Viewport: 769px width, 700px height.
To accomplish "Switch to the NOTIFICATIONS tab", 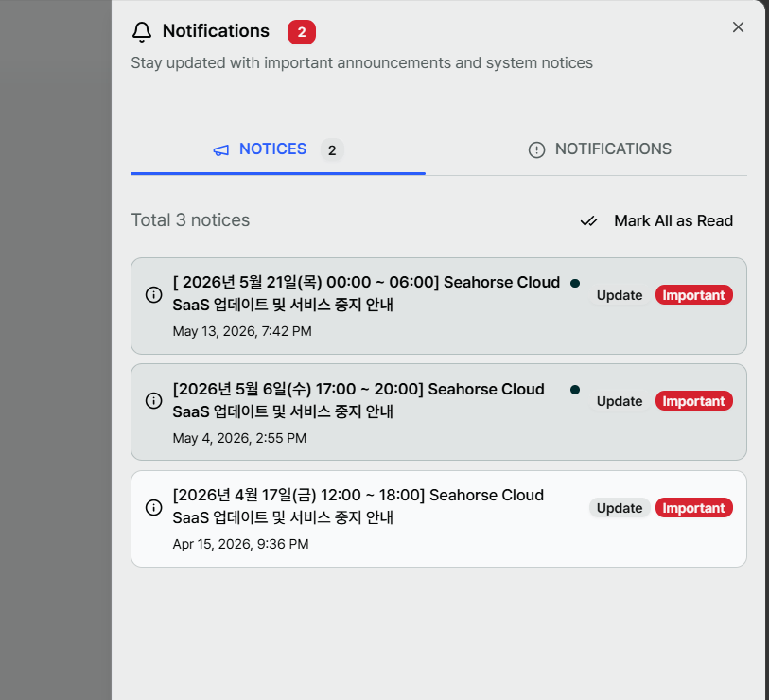I will coord(600,149).
